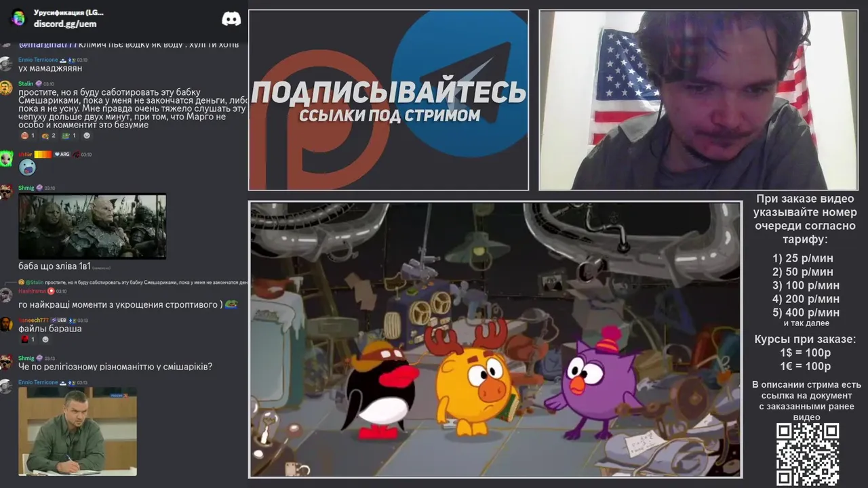The width and height of the screenshot is (868, 488).
Task: Click the exchange rate '1€ = 100р'
Action: [806, 367]
